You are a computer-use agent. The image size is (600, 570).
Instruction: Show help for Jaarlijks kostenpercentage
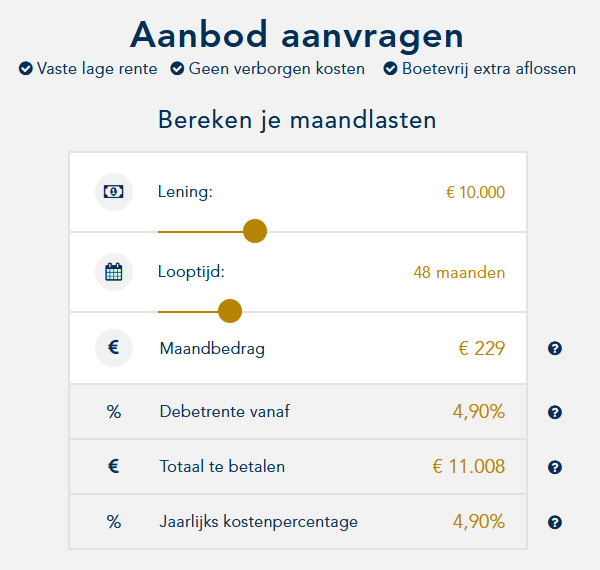[555, 522]
